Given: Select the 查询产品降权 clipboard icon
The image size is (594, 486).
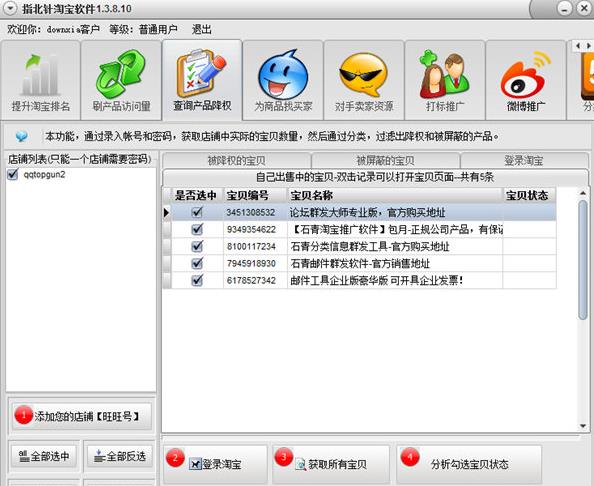Looking at the screenshot, I should (x=202, y=73).
